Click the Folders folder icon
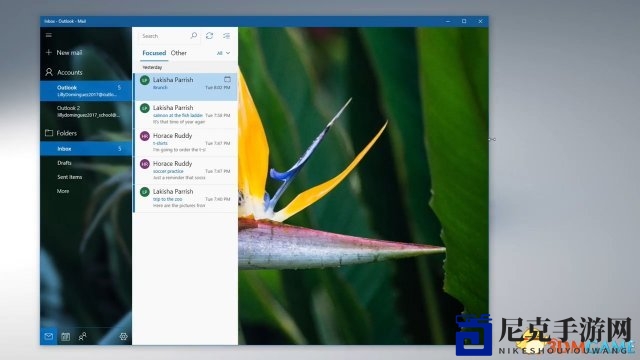The image size is (640, 360). click(x=49, y=133)
